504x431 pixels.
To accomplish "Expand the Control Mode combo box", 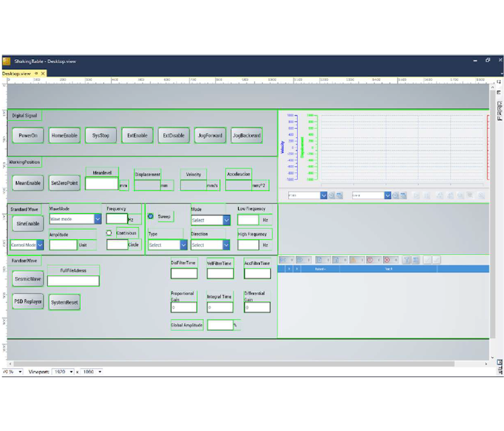I will pyautogui.click(x=40, y=245).
